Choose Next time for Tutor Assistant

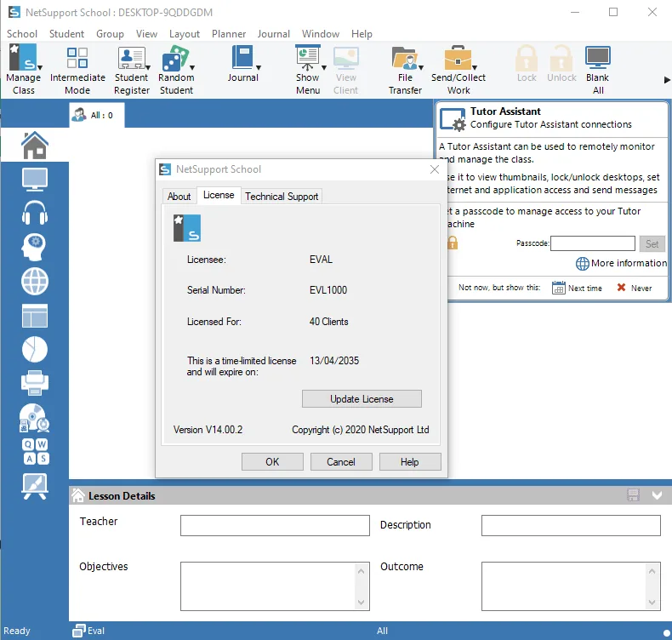click(577, 288)
